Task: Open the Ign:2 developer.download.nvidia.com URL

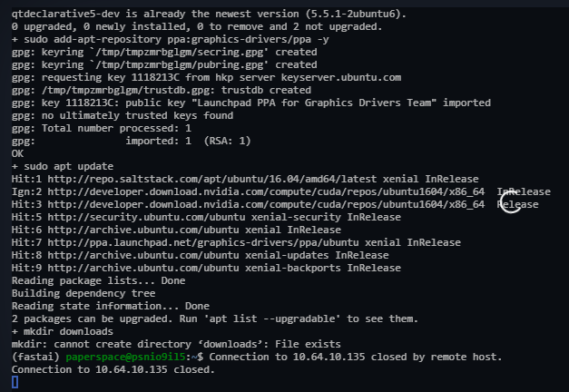Action: coord(266,191)
